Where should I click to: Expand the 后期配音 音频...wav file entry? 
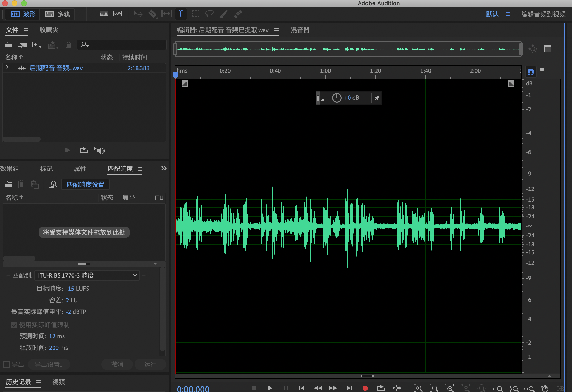(7, 68)
